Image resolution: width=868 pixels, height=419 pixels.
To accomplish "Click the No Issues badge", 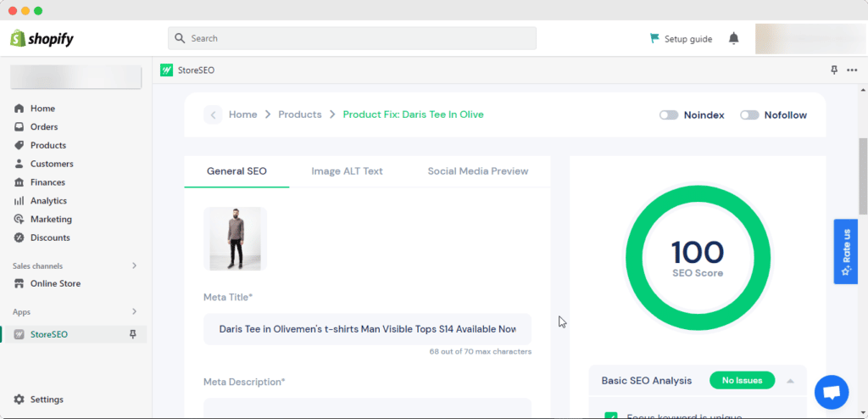I will (x=743, y=380).
